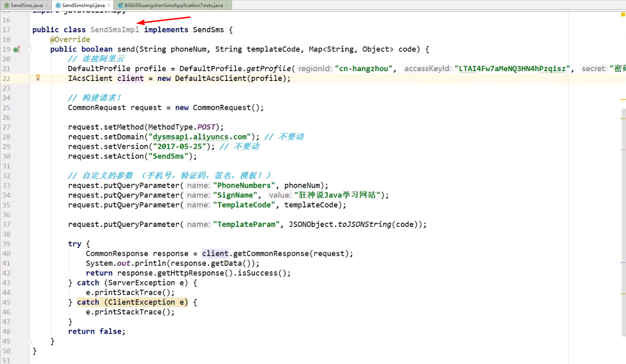Click the "PhoneNumbers" string literal

tap(244, 185)
